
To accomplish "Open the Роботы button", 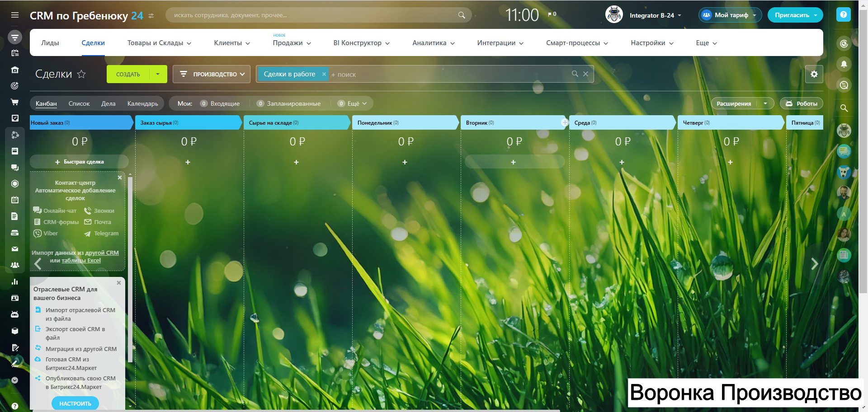I will pyautogui.click(x=802, y=103).
